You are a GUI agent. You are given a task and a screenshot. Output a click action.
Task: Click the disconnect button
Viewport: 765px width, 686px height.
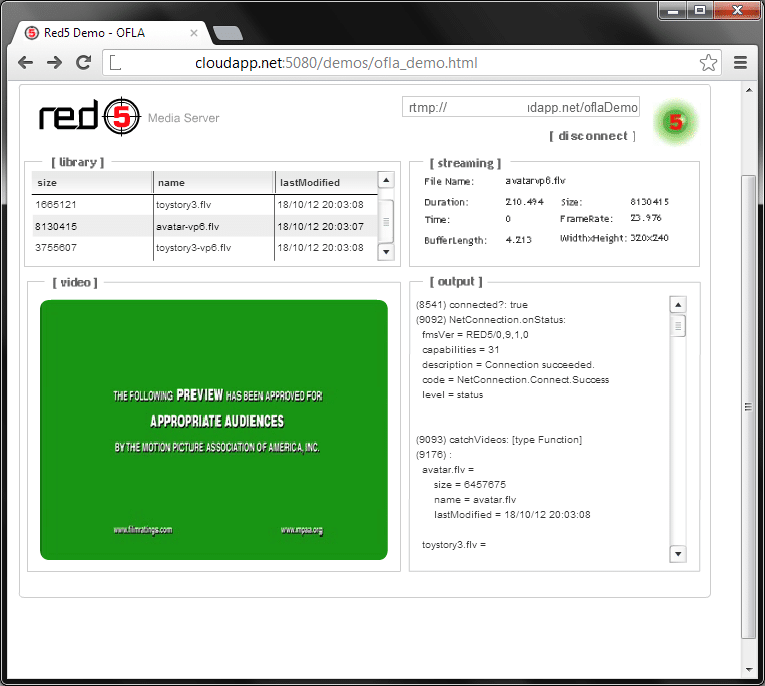pos(592,136)
